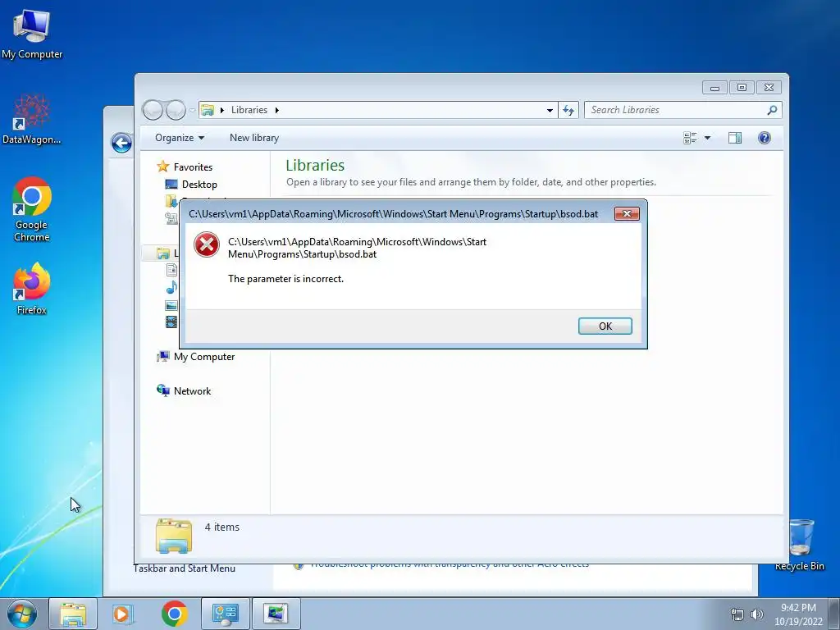
Task: Click the Documents library icon in sidebar
Action: click(x=171, y=270)
